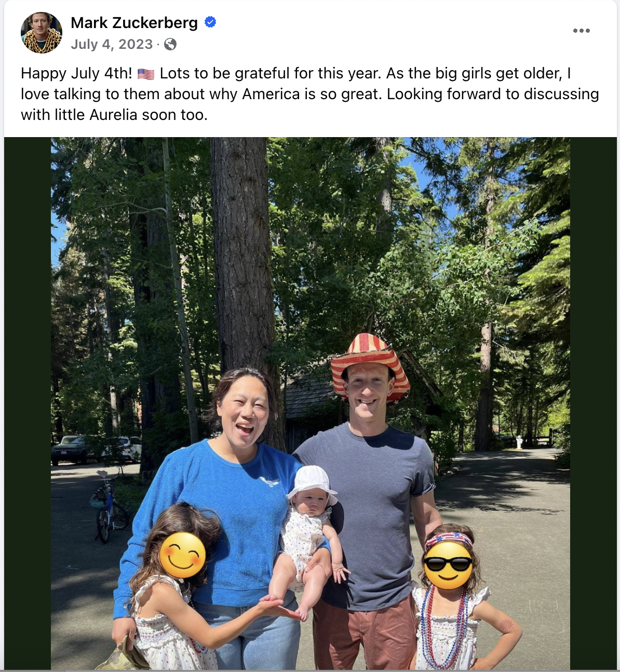The height and width of the screenshot is (672, 620).
Task: Open the three-dot post options menu
Action: [581, 31]
